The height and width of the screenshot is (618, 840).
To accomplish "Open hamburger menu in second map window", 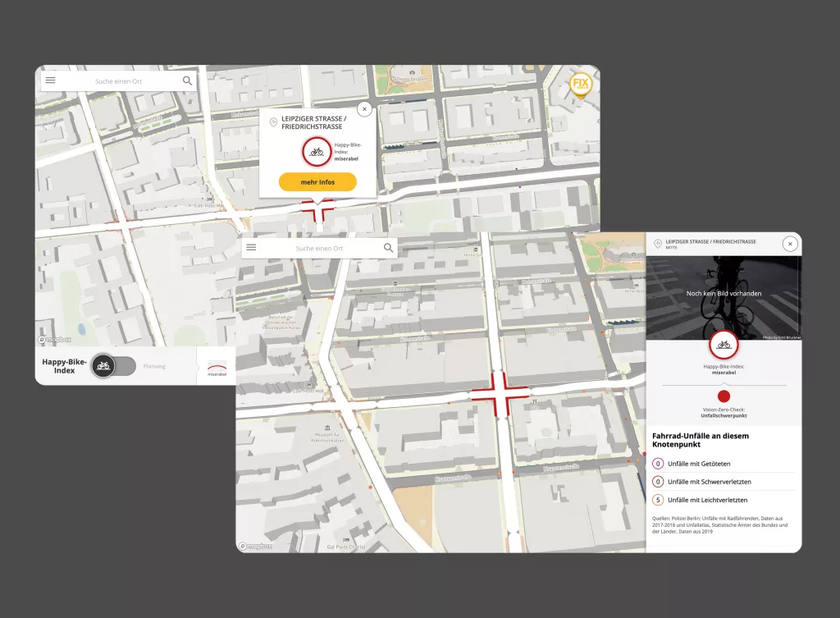I will coord(252,247).
